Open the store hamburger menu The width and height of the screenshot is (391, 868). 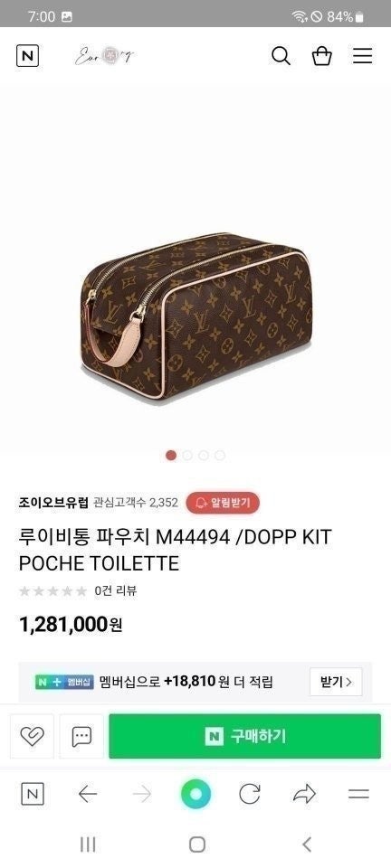pos(362,56)
